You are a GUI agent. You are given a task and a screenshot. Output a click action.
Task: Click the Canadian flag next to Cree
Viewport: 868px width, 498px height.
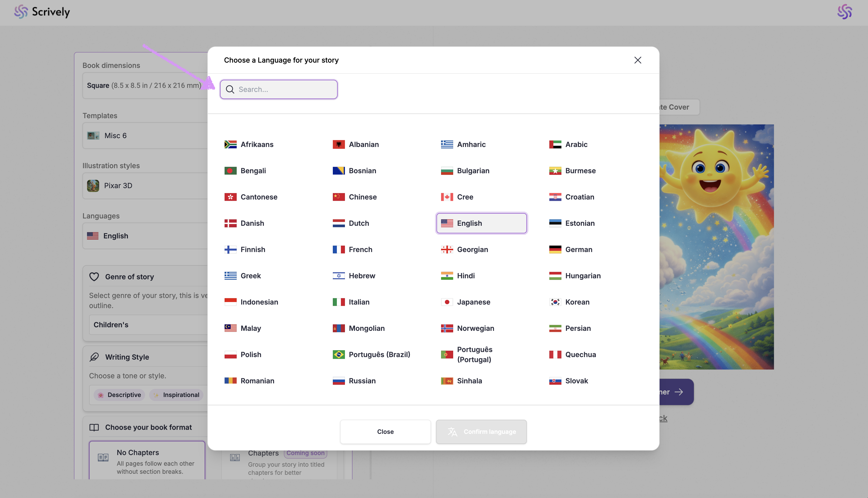pyautogui.click(x=447, y=197)
